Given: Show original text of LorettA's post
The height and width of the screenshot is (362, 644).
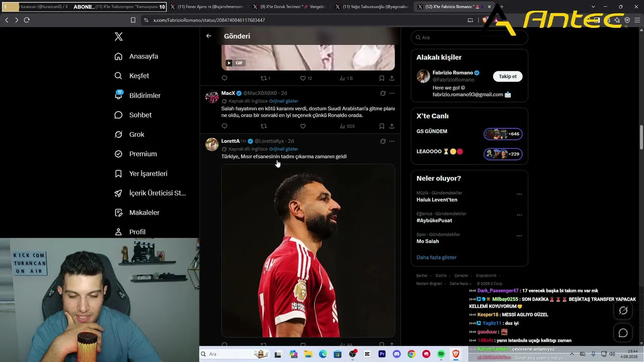Looking at the screenshot, I should [283, 149].
